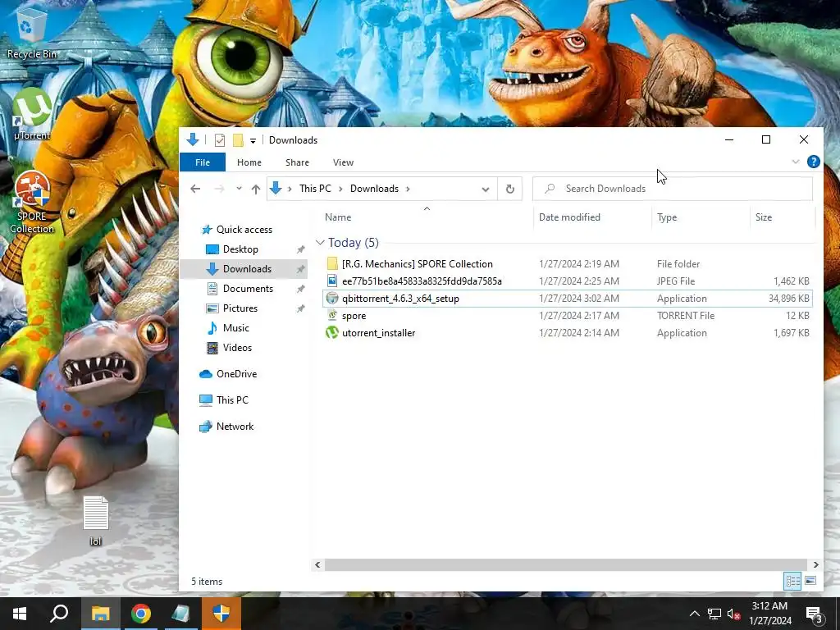Select the spore torrent file

coord(568,316)
